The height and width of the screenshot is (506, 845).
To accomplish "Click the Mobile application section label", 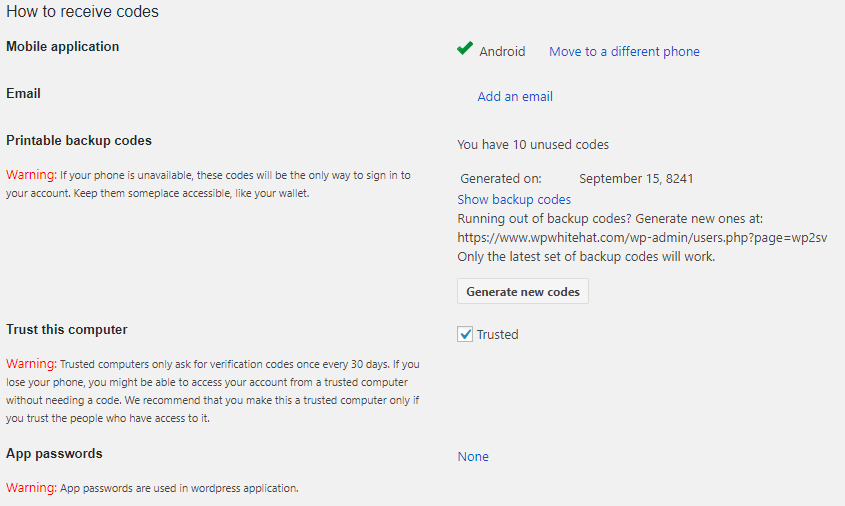I will coord(62,47).
